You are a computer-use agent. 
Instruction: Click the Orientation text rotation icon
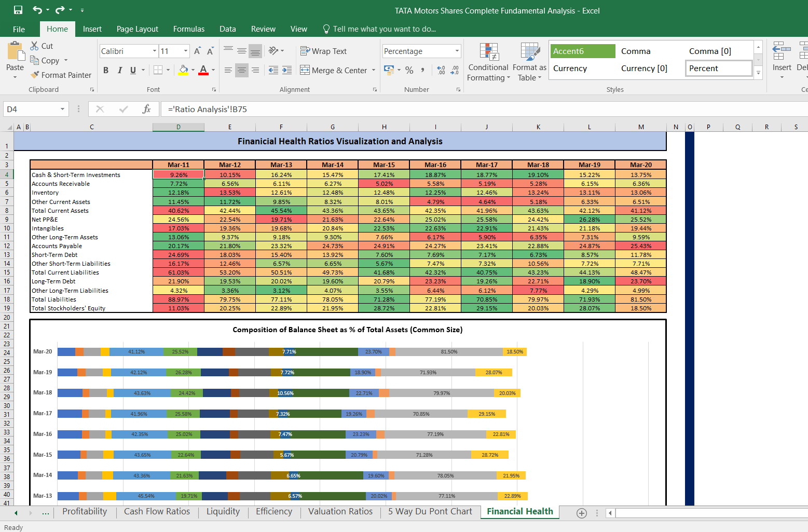pos(273,51)
